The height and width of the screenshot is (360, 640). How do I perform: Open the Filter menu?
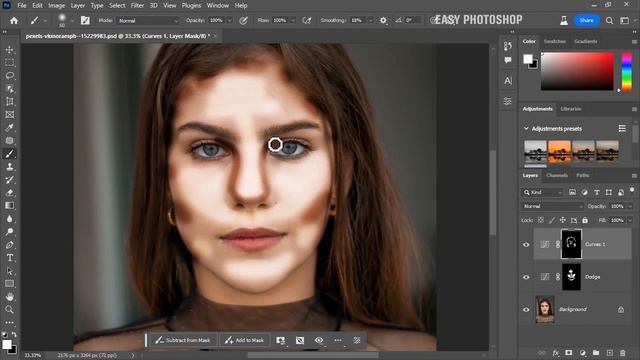(x=137, y=6)
